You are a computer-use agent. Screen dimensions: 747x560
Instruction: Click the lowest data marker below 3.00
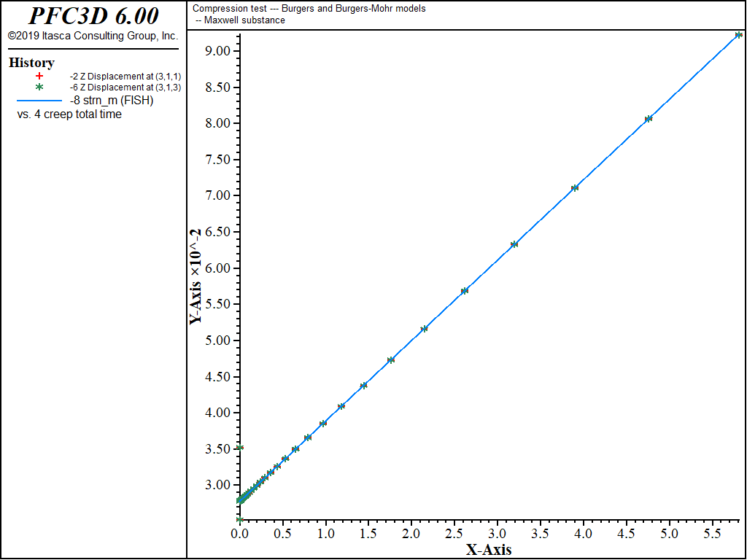point(240,519)
